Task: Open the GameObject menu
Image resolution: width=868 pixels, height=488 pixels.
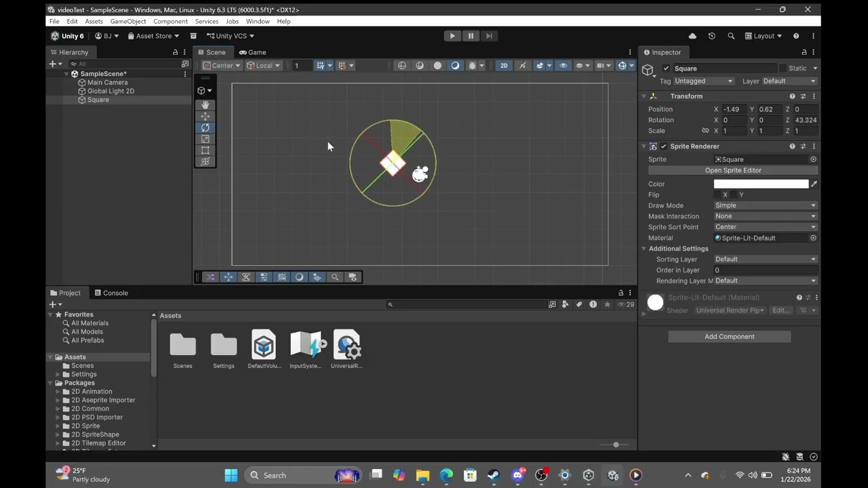Action: 128,22
